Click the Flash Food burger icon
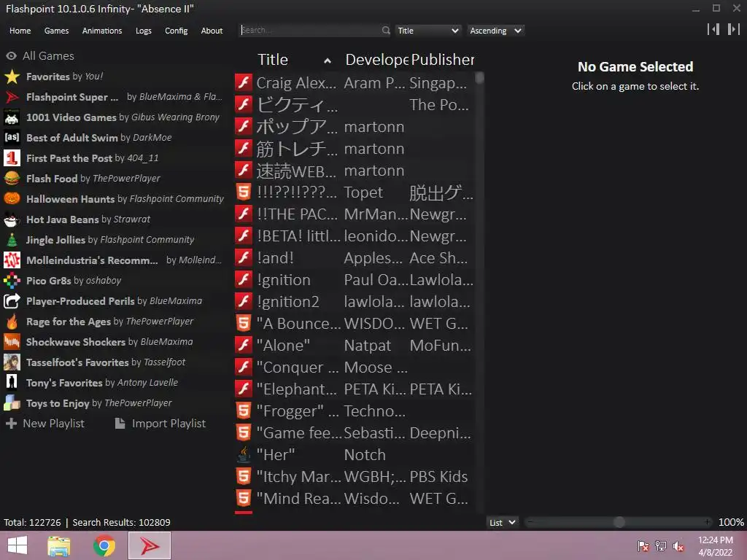This screenshot has height=560, width=747. pyautogui.click(x=12, y=179)
